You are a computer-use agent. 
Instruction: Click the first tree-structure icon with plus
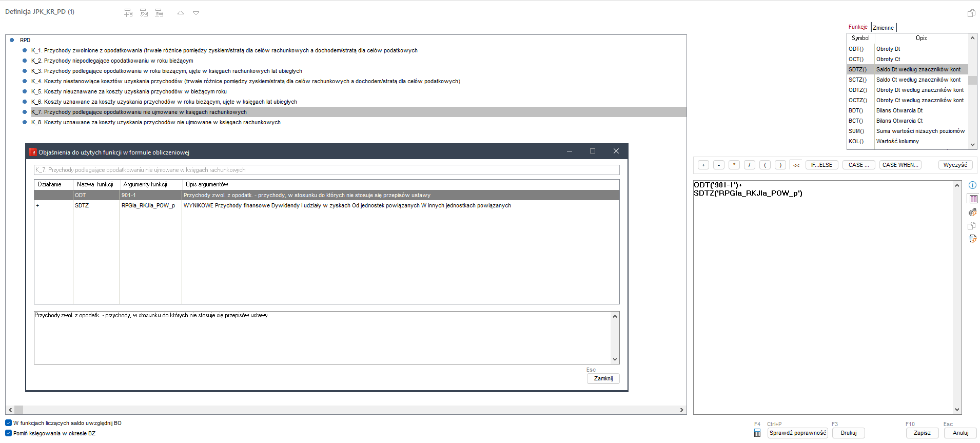click(128, 13)
